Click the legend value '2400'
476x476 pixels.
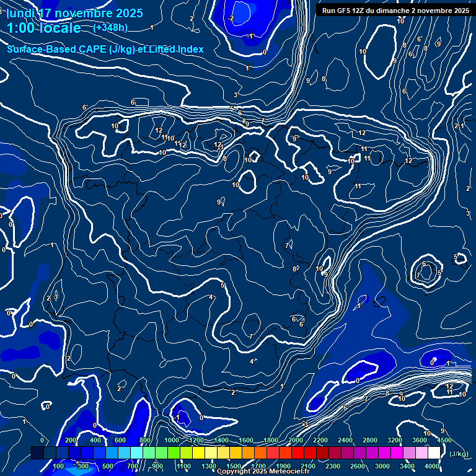[345, 440]
